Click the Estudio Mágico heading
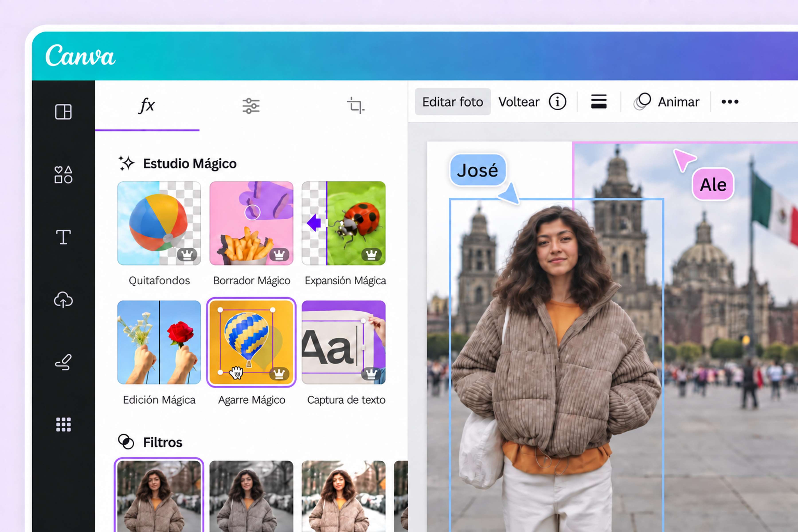798x532 pixels. coord(190,164)
